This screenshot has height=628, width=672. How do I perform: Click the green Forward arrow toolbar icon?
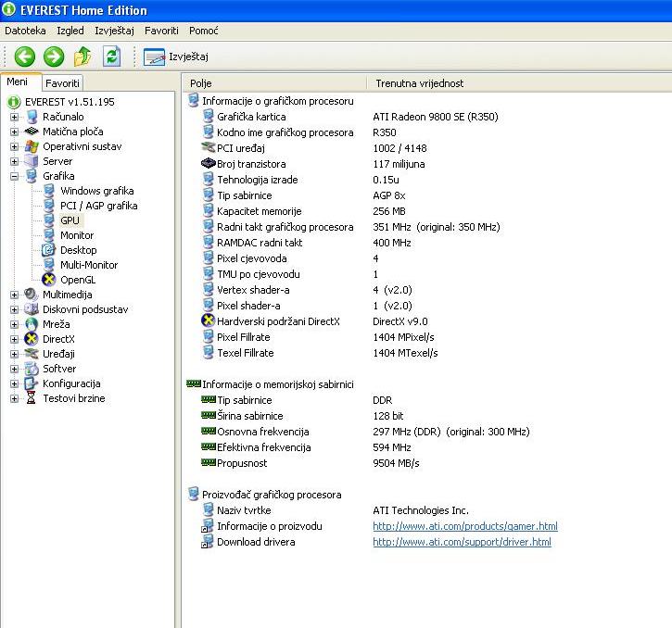[x=54, y=57]
